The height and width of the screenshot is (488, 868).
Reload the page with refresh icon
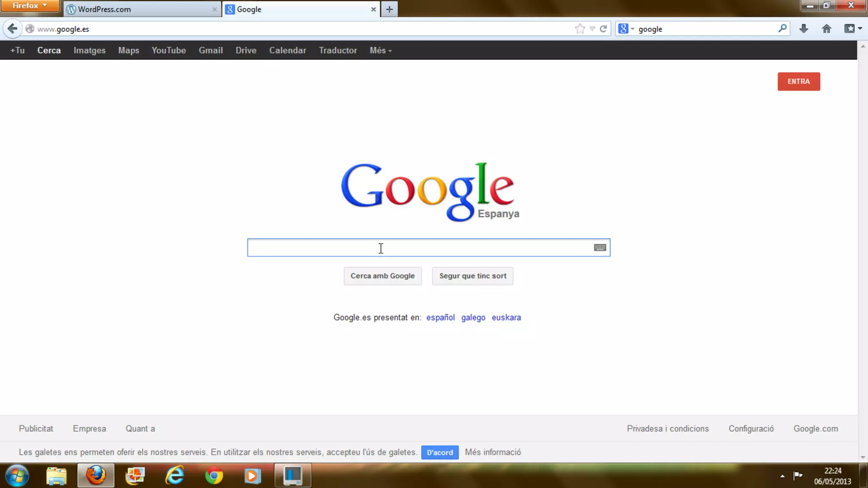click(x=603, y=29)
